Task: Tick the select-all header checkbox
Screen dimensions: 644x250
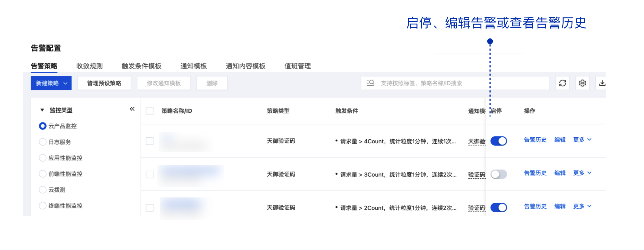Action: point(150,111)
